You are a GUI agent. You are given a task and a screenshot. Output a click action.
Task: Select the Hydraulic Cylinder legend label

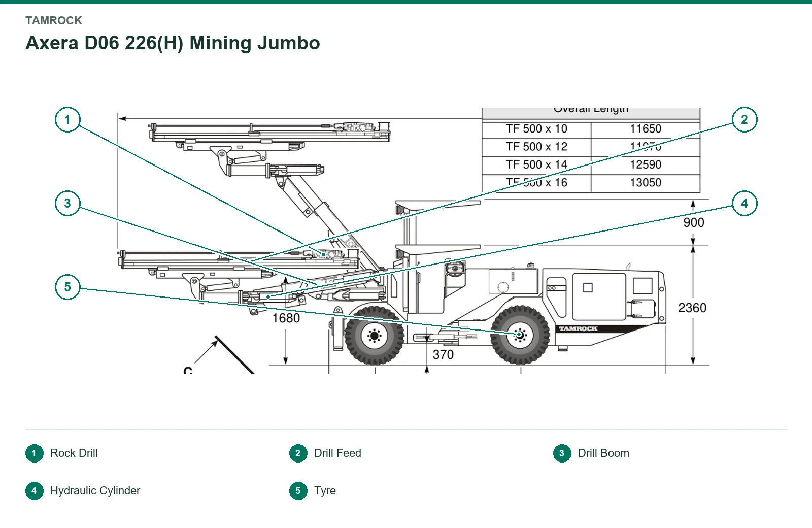pos(95,491)
